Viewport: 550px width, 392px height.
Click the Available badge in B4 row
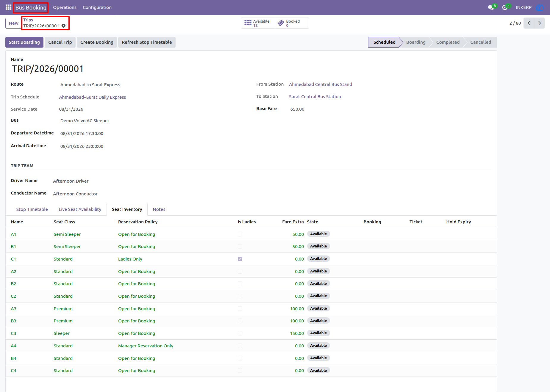point(318,358)
